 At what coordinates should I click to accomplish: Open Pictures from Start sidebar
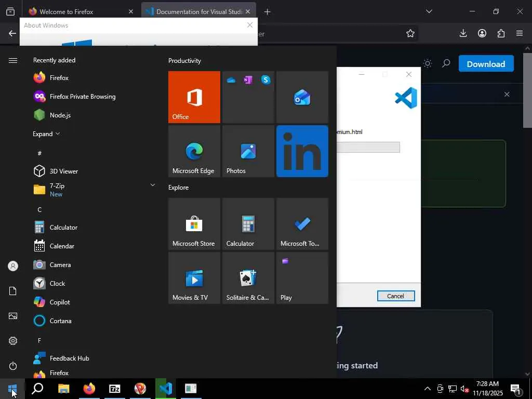(x=13, y=316)
